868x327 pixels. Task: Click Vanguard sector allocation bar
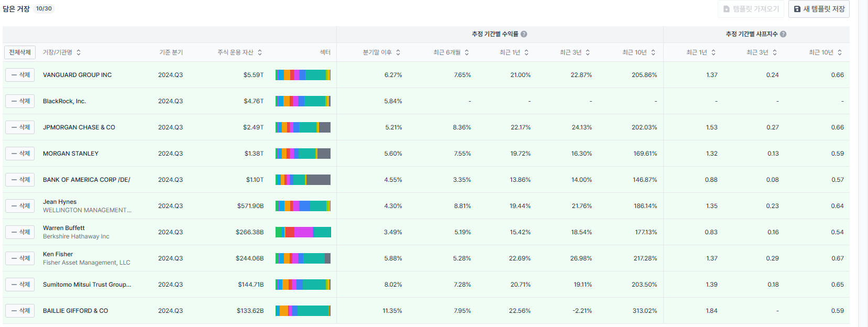303,75
